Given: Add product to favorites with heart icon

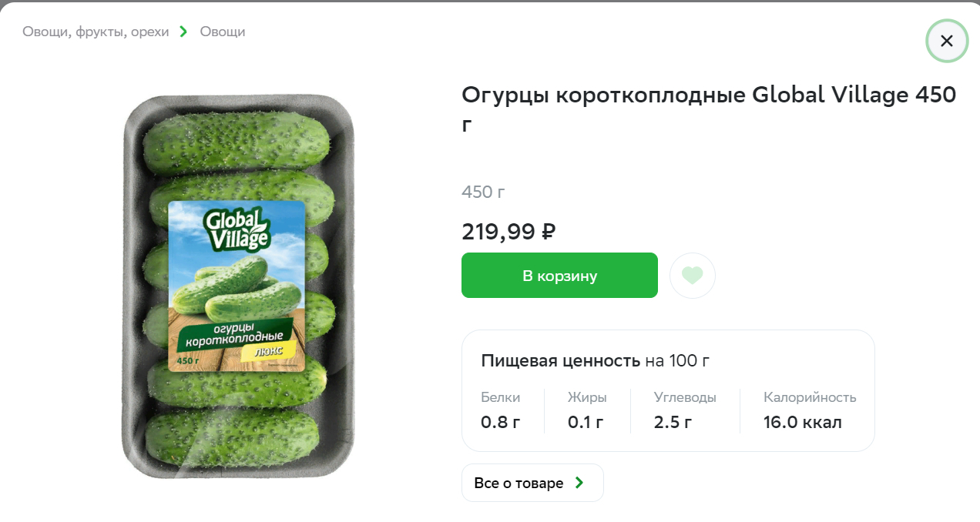Looking at the screenshot, I should pos(692,275).
